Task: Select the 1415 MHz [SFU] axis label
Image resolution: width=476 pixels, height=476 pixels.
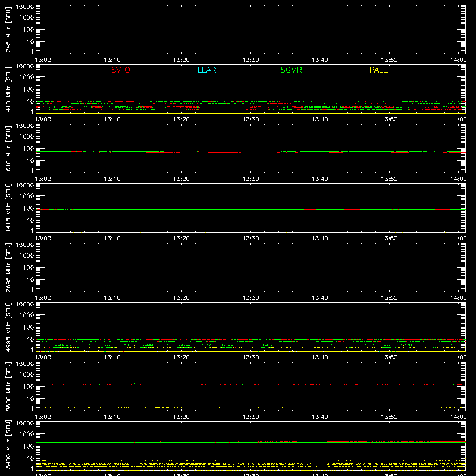Action: point(8,208)
